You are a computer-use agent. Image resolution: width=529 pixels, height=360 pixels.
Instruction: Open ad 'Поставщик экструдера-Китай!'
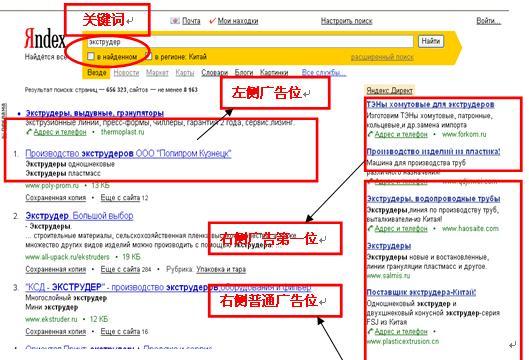421,292
